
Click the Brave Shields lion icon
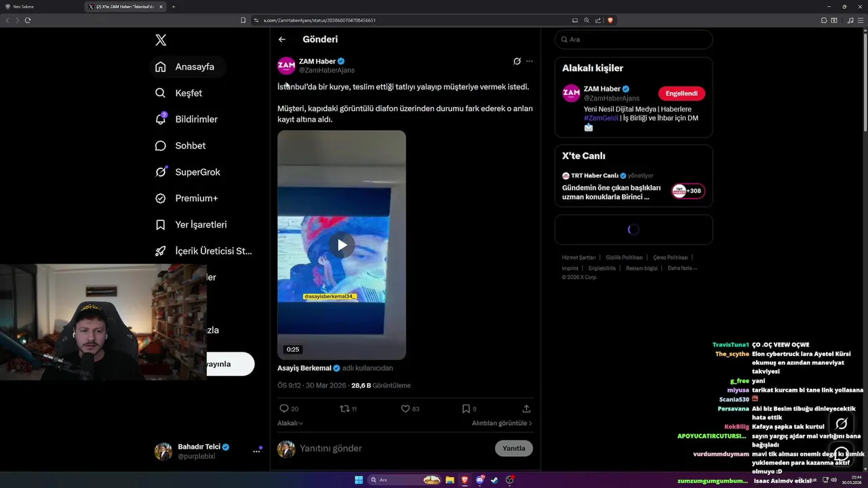coord(610,20)
